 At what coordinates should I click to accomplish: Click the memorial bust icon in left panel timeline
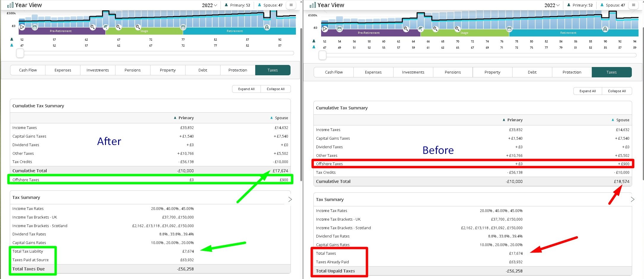coord(267,27)
